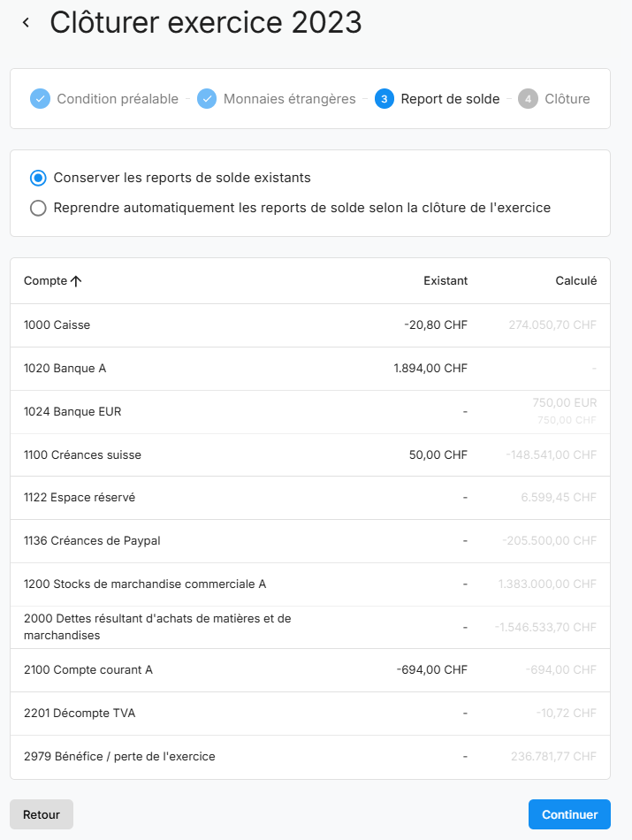Select Conserver les reports de solde existants
Image resolution: width=632 pixels, height=840 pixels.
[x=38, y=178]
